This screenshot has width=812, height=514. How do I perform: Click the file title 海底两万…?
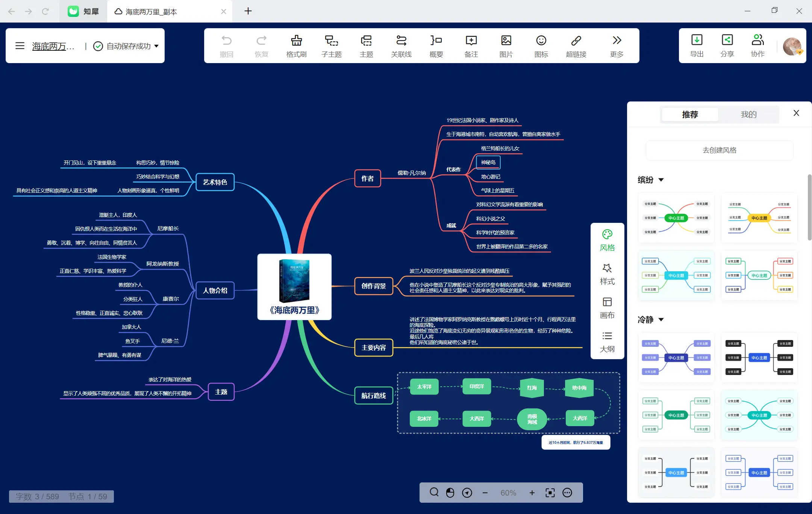[53, 46]
